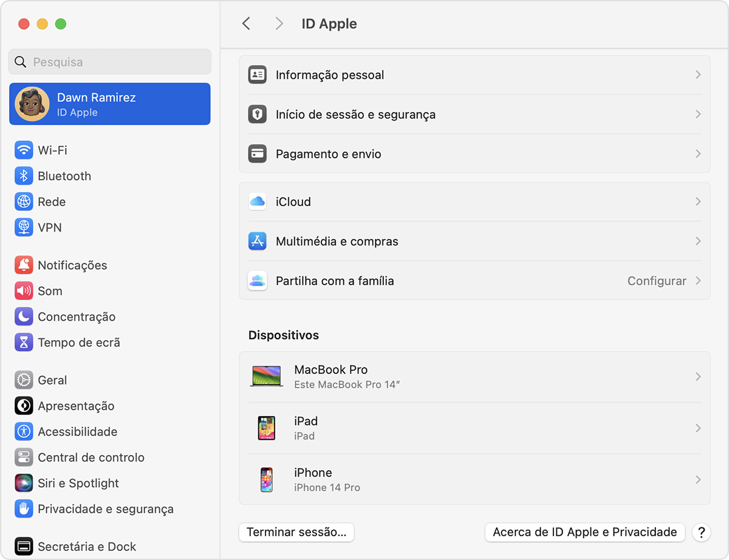Open Acerca de ID Apple e Privacidade
This screenshot has width=729, height=560.
(584, 532)
